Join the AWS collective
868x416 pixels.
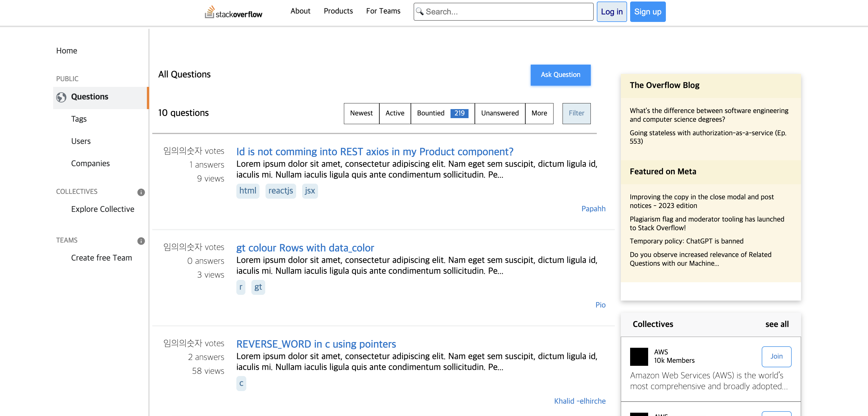776,357
